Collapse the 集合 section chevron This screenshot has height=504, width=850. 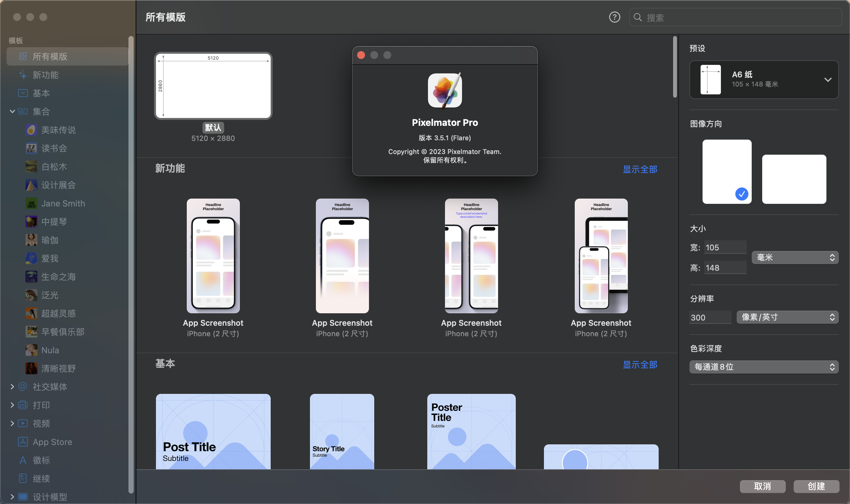point(12,111)
